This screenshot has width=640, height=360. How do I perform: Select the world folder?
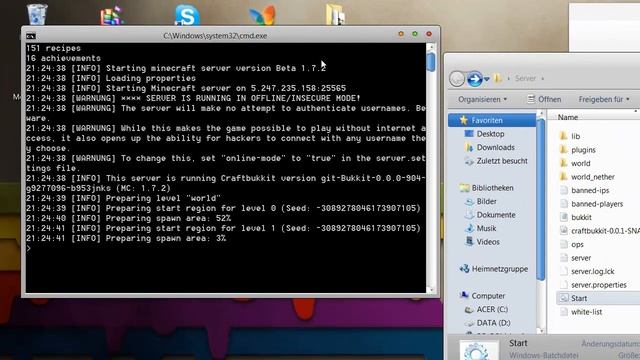point(580,163)
